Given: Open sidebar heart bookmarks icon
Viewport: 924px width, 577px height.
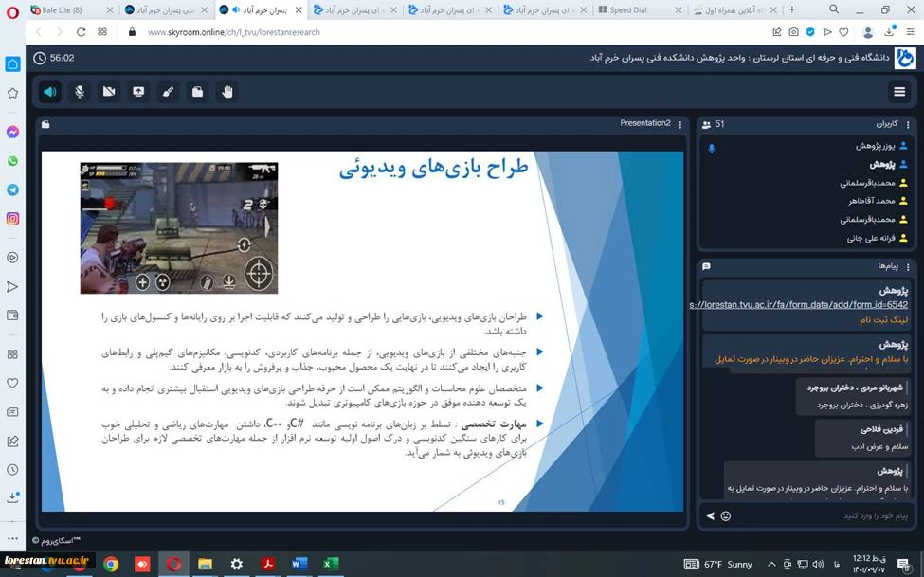Looking at the screenshot, I should (x=12, y=383).
